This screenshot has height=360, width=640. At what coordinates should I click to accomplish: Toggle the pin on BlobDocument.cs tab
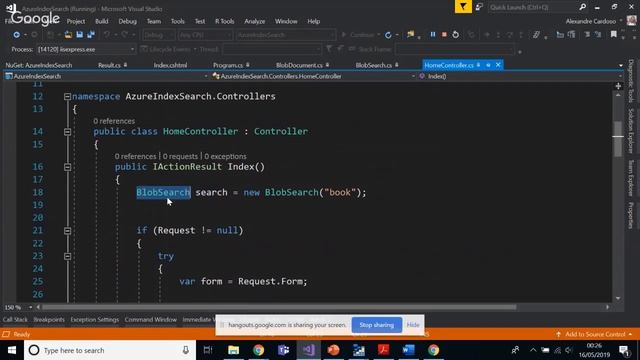327,65
